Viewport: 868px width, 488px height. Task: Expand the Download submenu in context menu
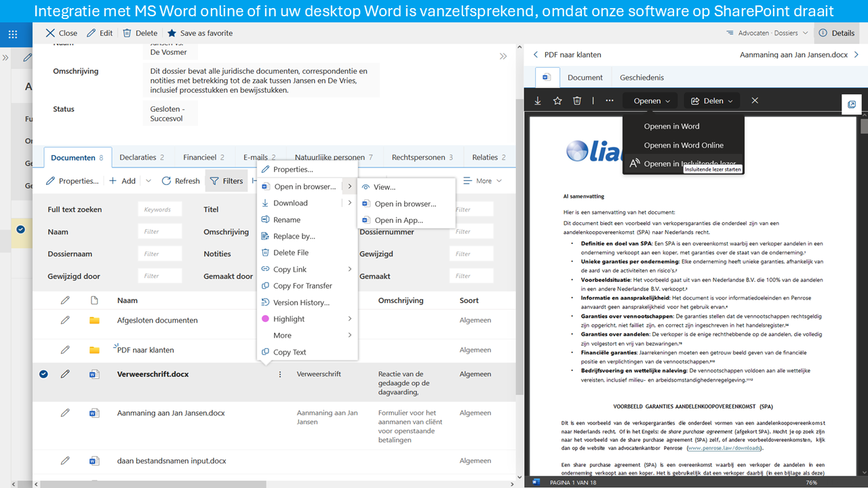tap(350, 203)
